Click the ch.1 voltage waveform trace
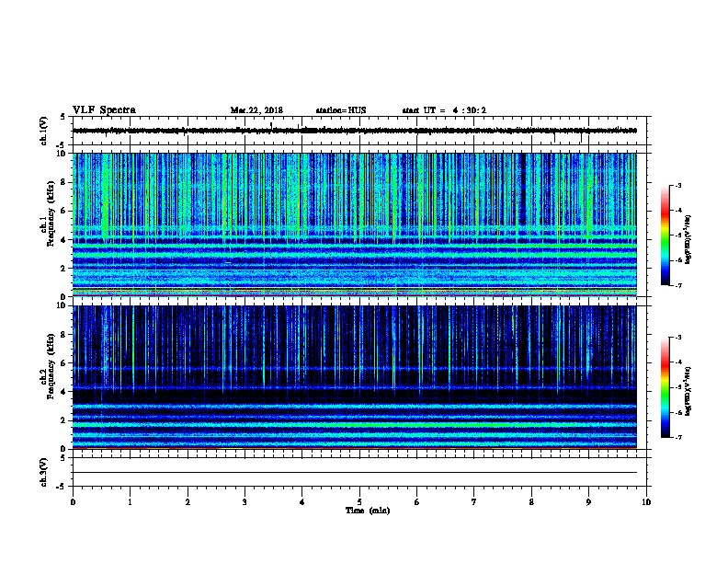This screenshot has height=563, width=728. click(x=355, y=131)
